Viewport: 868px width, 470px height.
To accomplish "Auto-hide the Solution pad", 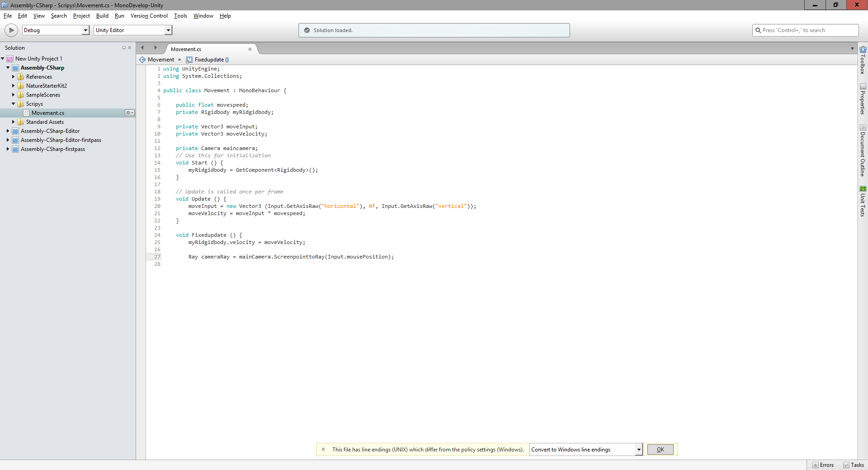I will tap(124, 47).
